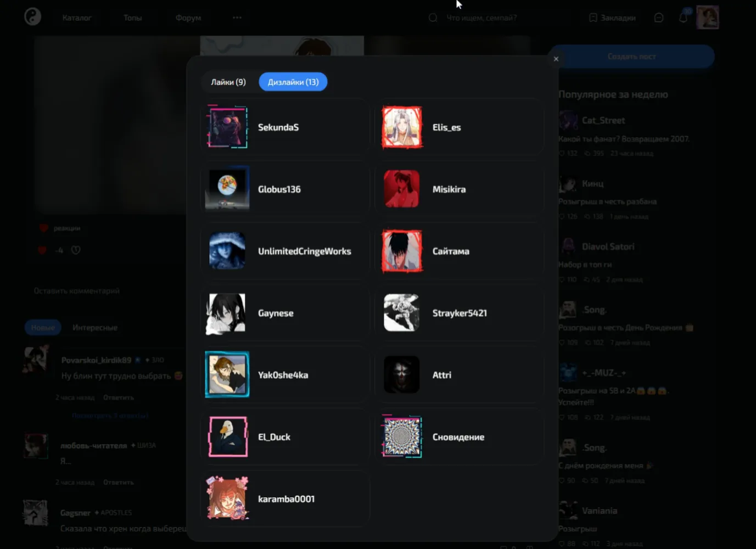
Task: Select the Дизлайки (13) tab
Action: (293, 82)
